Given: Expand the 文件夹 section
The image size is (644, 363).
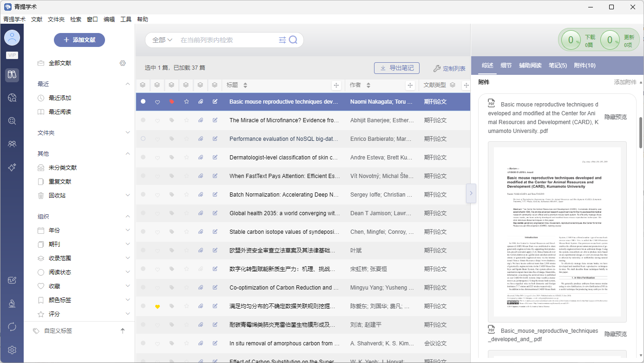Looking at the screenshot, I should [x=128, y=133].
